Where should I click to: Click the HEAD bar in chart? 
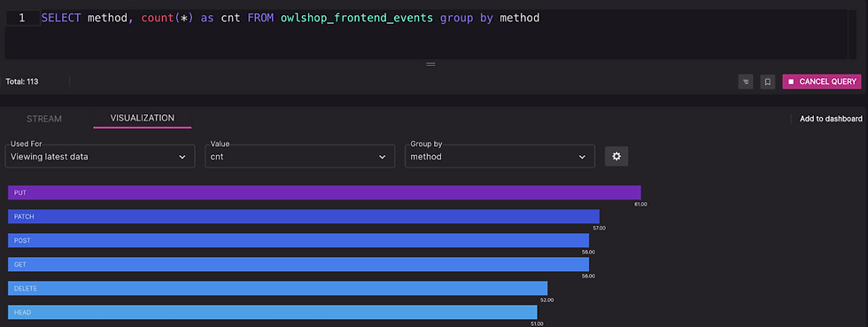click(x=273, y=312)
